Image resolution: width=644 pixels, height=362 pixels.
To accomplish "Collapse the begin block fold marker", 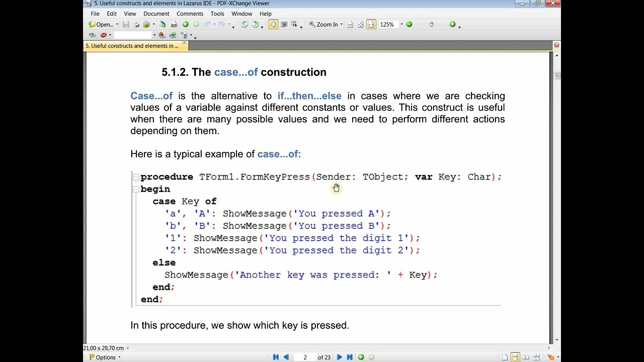I will pyautogui.click(x=136, y=189).
